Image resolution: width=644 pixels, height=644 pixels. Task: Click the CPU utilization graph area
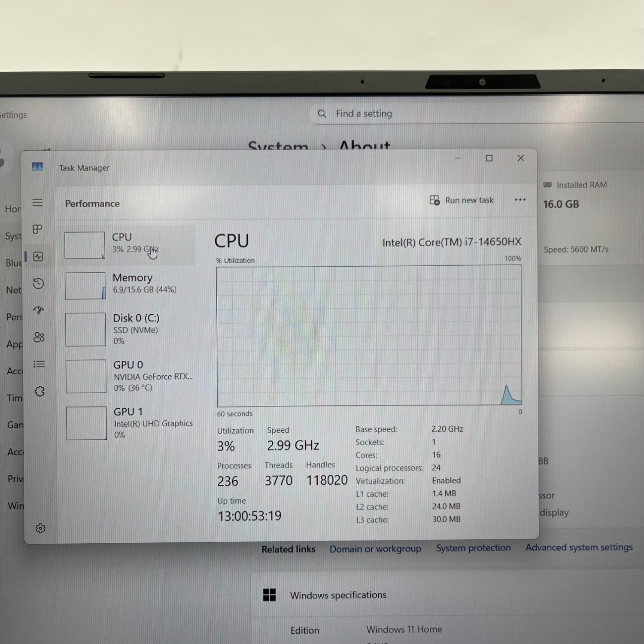[369, 336]
